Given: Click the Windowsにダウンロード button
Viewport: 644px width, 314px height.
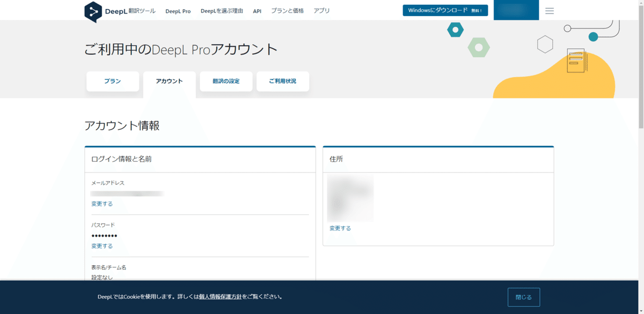Looking at the screenshot, I should pos(445,10).
